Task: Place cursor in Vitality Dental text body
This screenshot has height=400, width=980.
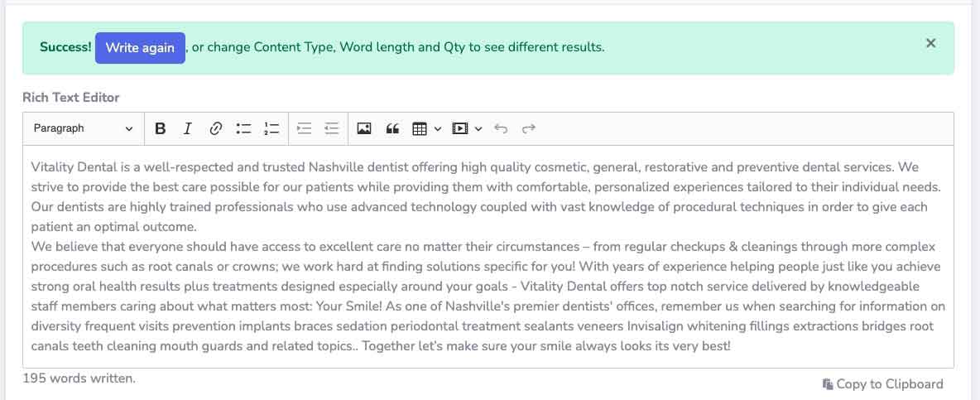Action: click(x=488, y=256)
